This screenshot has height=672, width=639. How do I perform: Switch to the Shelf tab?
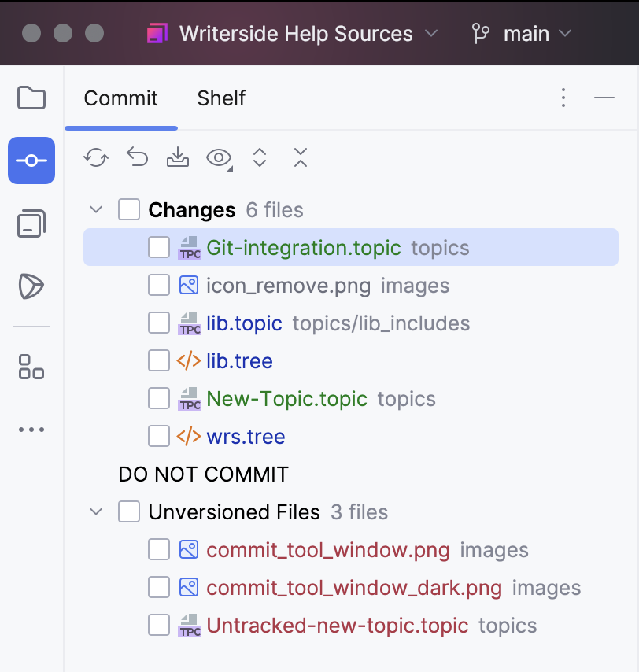click(x=220, y=98)
